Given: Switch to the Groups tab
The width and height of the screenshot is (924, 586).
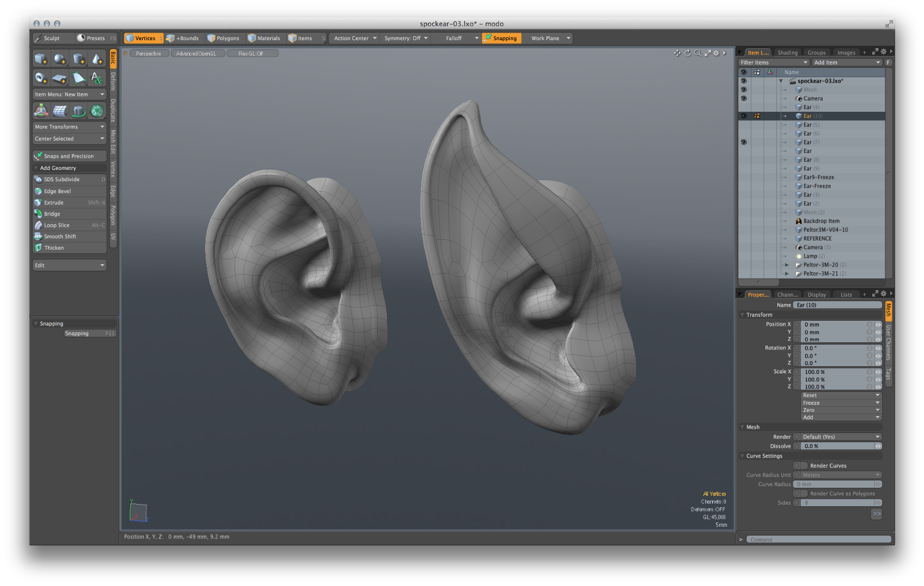Looking at the screenshot, I should point(816,53).
